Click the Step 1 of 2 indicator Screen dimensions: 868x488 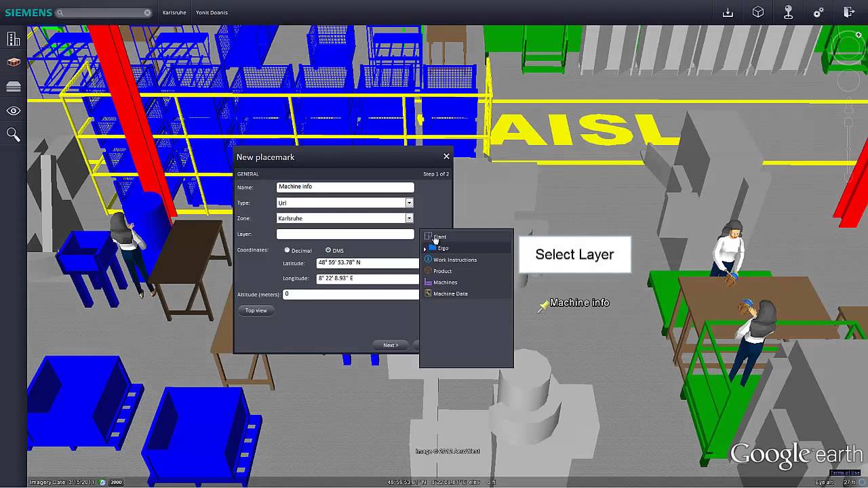436,174
